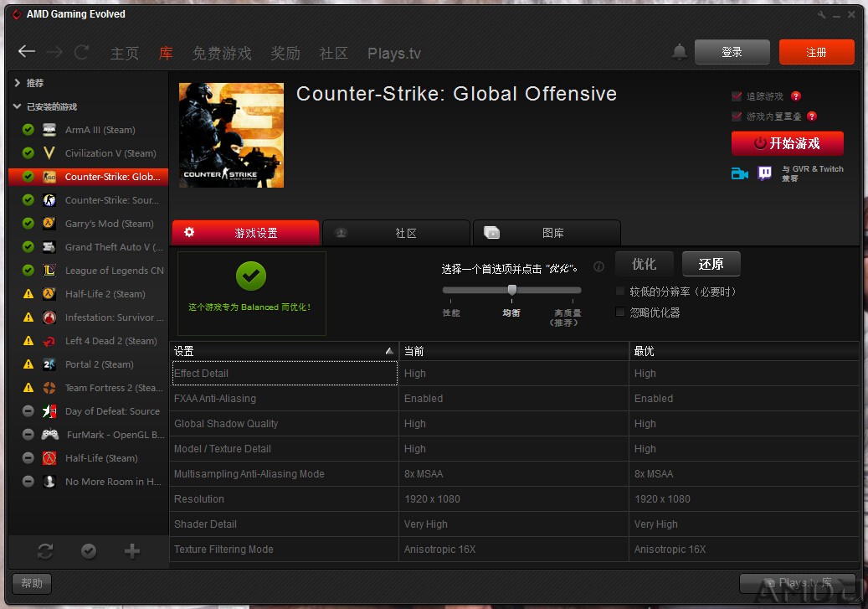Switch to the 社区 tab under the game
The height and width of the screenshot is (609, 868).
click(397, 233)
